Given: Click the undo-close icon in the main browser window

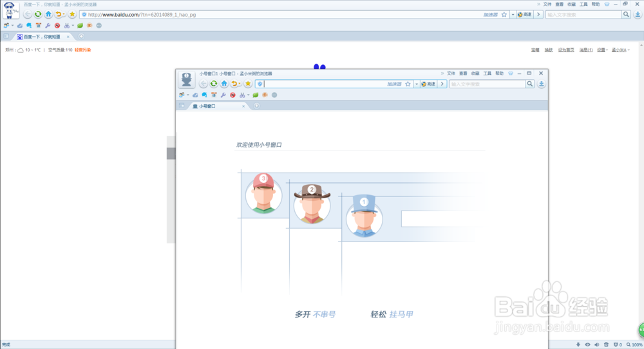Looking at the screenshot, I should pyautogui.click(x=59, y=14).
